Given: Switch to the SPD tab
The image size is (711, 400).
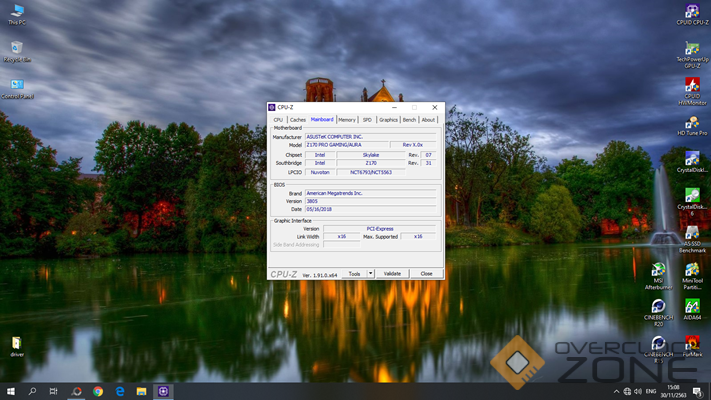Looking at the screenshot, I should click(367, 120).
